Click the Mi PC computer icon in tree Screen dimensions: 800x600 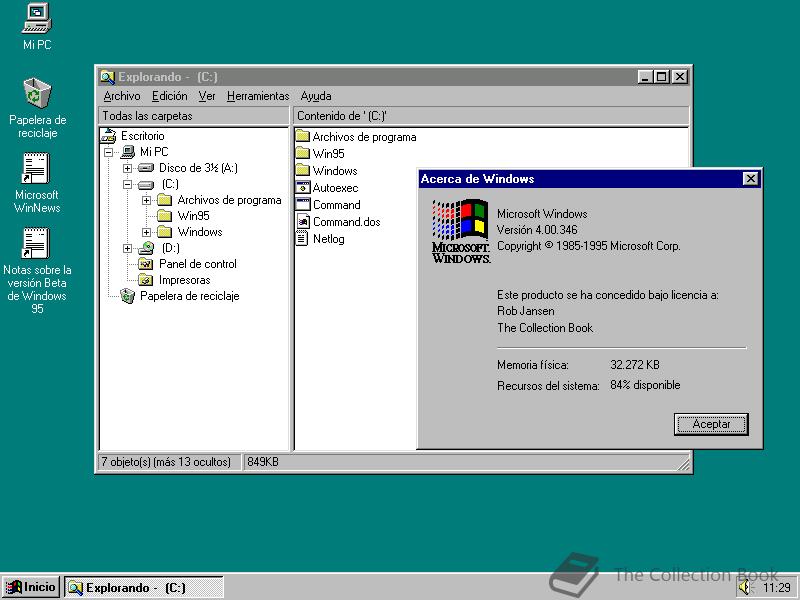pos(128,152)
